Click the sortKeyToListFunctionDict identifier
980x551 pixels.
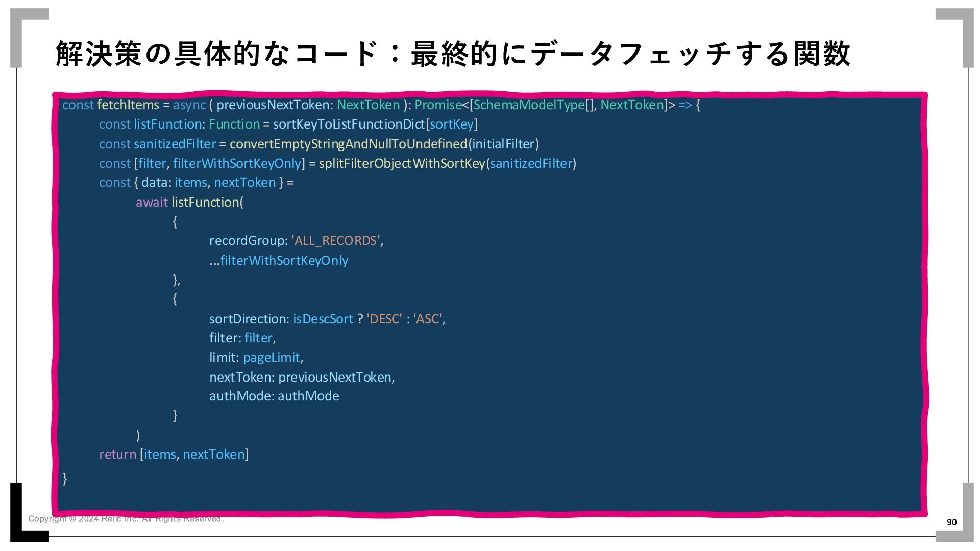click(x=349, y=124)
